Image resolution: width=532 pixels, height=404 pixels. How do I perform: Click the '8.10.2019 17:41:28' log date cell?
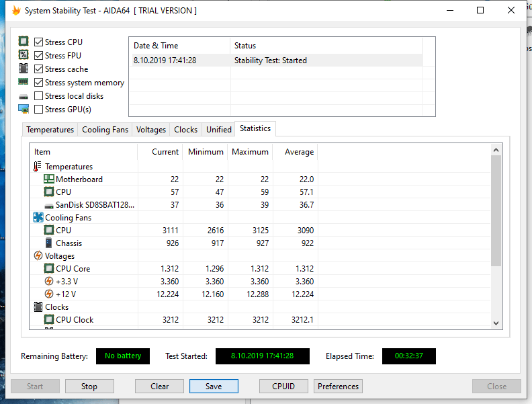coord(165,60)
